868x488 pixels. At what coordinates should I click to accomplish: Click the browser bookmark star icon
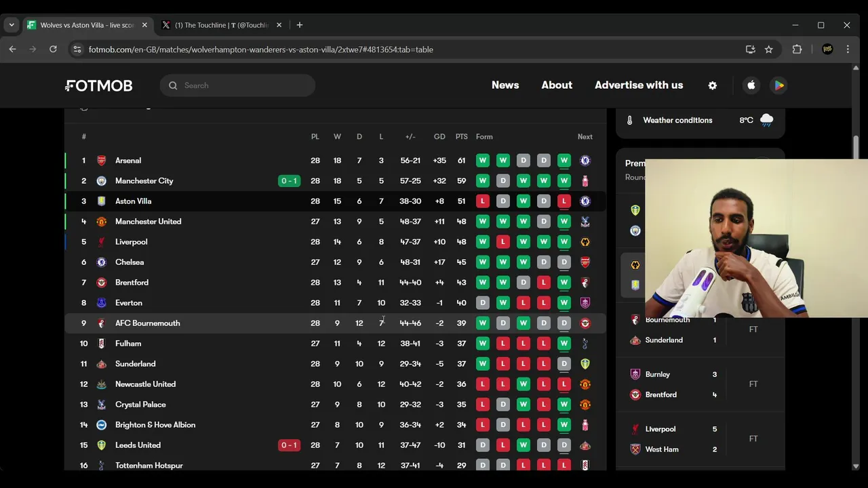[768, 49]
